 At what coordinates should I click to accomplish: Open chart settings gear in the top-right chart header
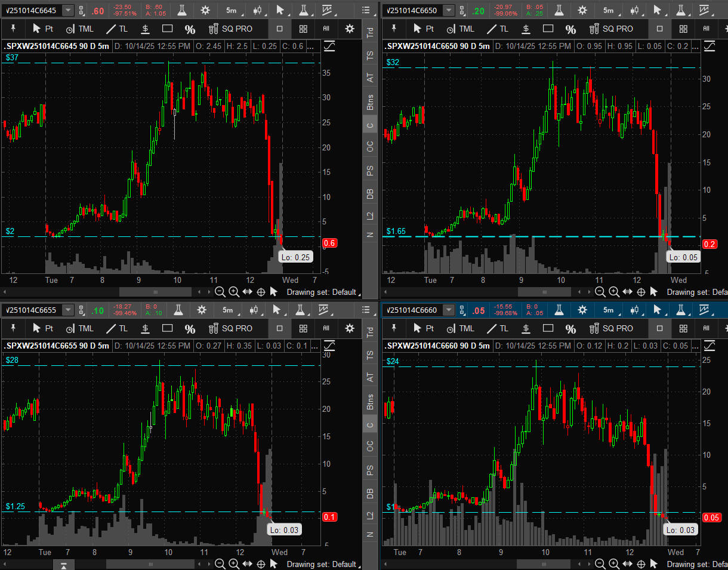tap(582, 10)
